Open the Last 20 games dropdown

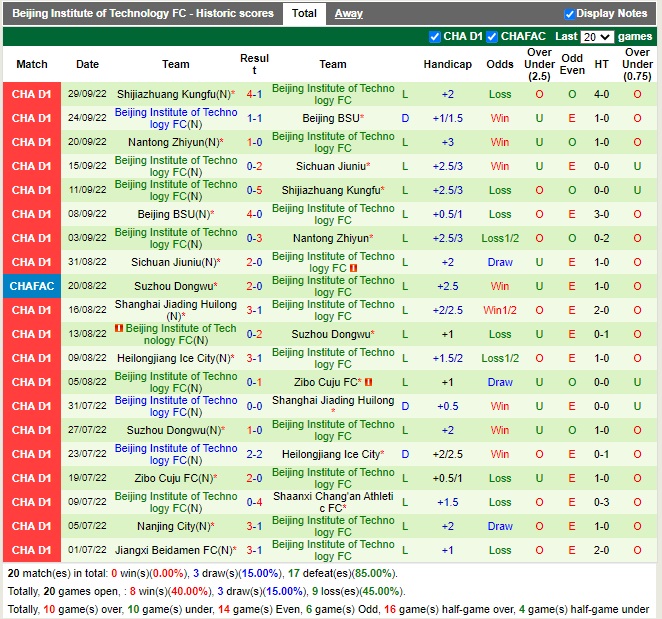597,37
